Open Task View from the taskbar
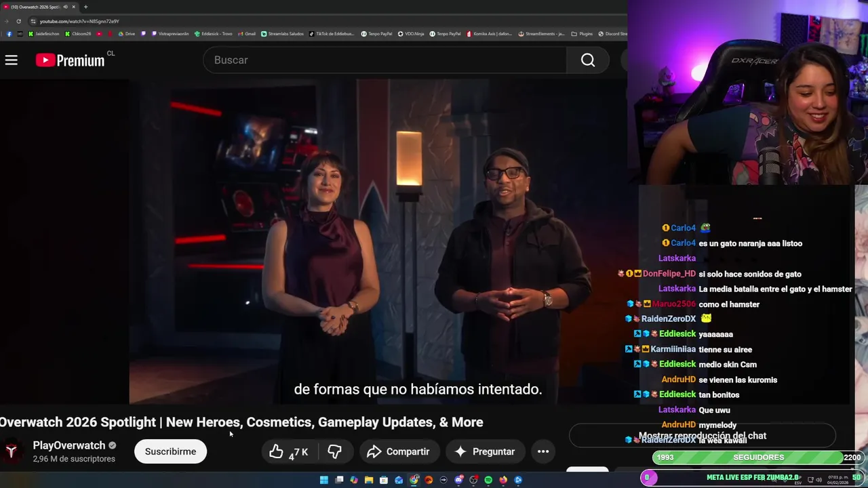 click(339, 480)
